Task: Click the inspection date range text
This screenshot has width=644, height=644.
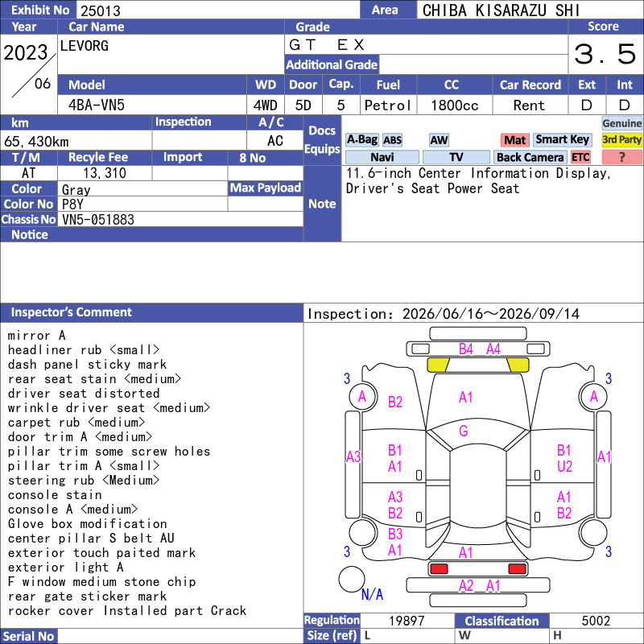Action: [444, 314]
